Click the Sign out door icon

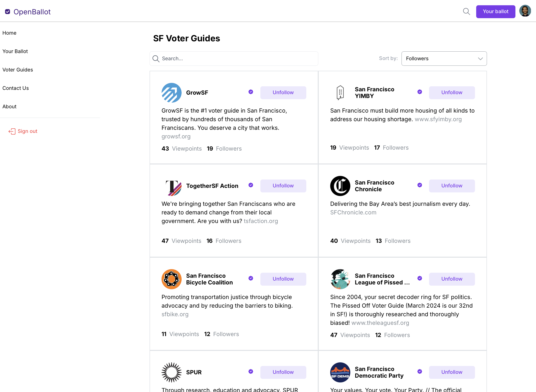tap(12, 131)
